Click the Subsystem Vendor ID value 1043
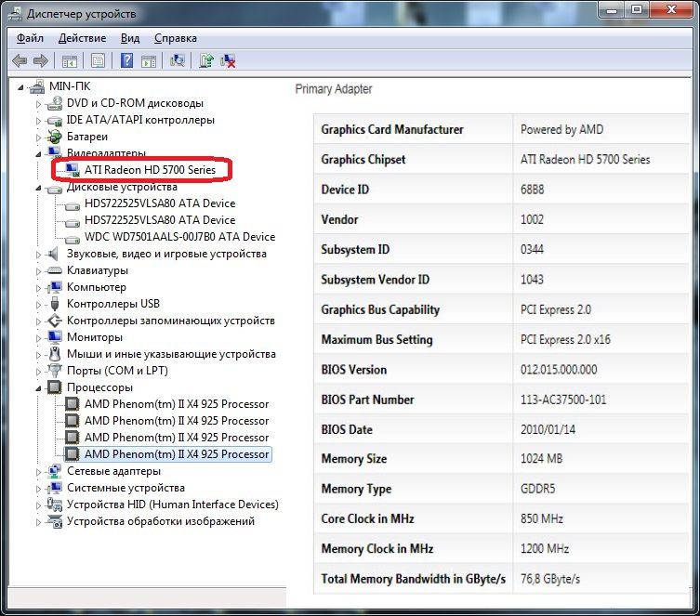Viewport: 700px width, 616px height. pyautogui.click(x=532, y=280)
